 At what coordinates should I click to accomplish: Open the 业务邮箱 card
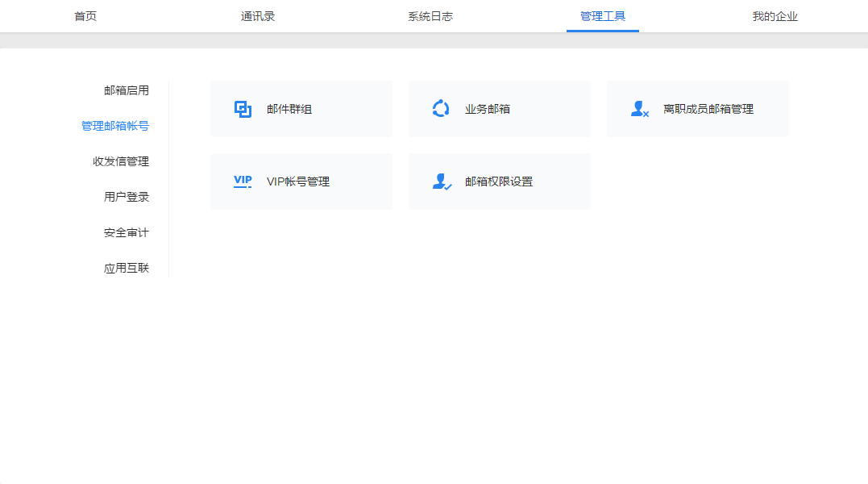click(x=500, y=108)
